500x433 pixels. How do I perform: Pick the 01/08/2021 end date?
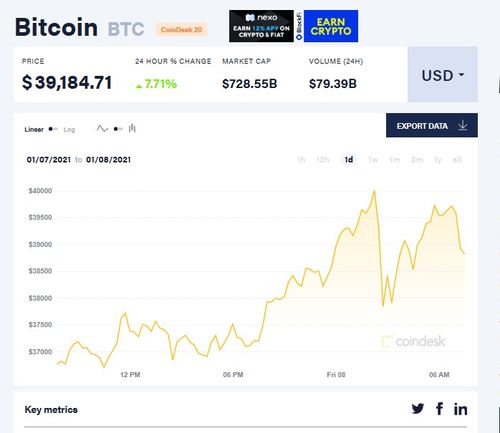pyautogui.click(x=108, y=160)
